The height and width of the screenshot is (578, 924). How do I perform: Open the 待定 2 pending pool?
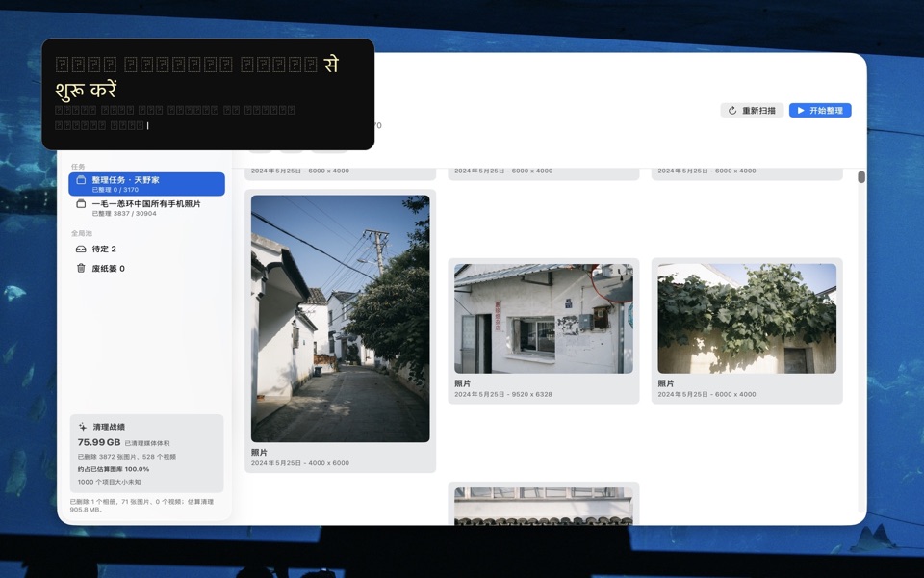coord(146,249)
